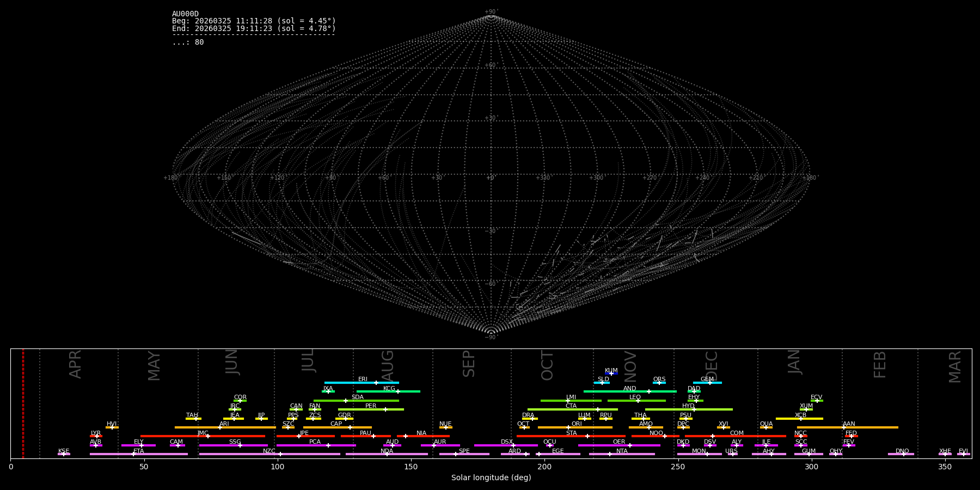Click the '...: 80' count text

(188, 42)
